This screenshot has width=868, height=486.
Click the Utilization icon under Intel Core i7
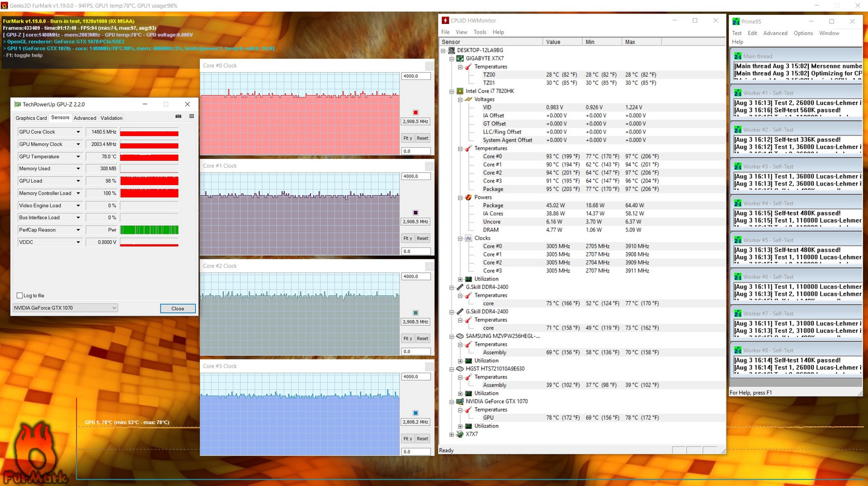(468, 279)
